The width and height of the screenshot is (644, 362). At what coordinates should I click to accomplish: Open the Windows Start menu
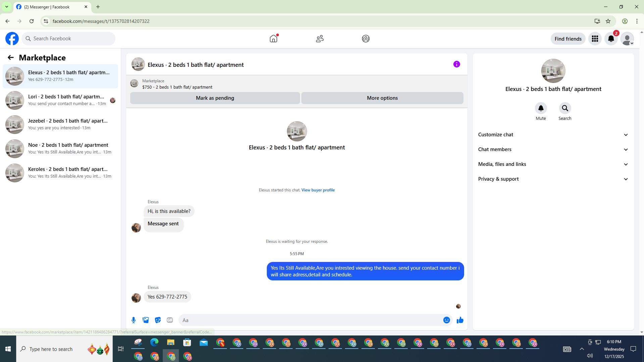pyautogui.click(x=8, y=349)
